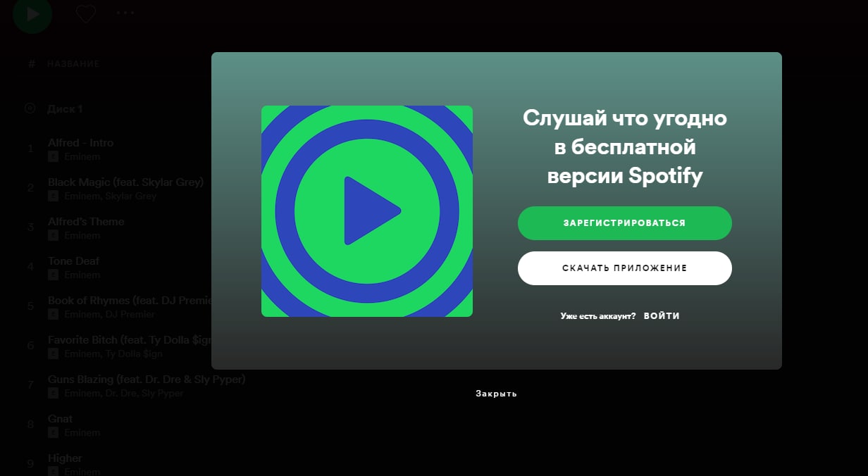Click the Eminem artist link under Gnat
The height and width of the screenshot is (476, 868).
[x=82, y=432]
